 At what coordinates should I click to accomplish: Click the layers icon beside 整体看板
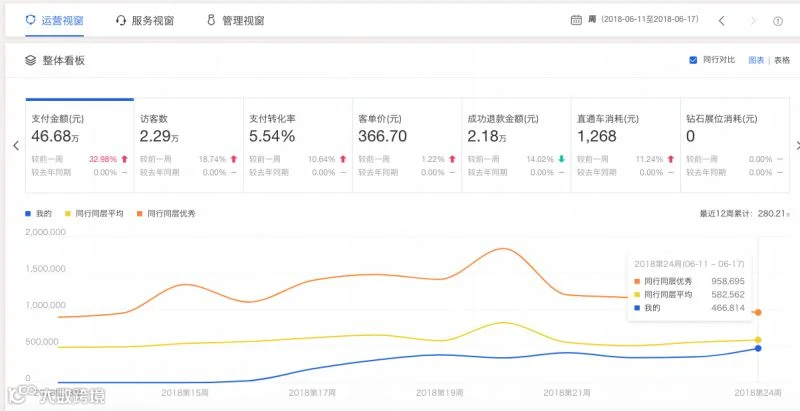(31, 61)
